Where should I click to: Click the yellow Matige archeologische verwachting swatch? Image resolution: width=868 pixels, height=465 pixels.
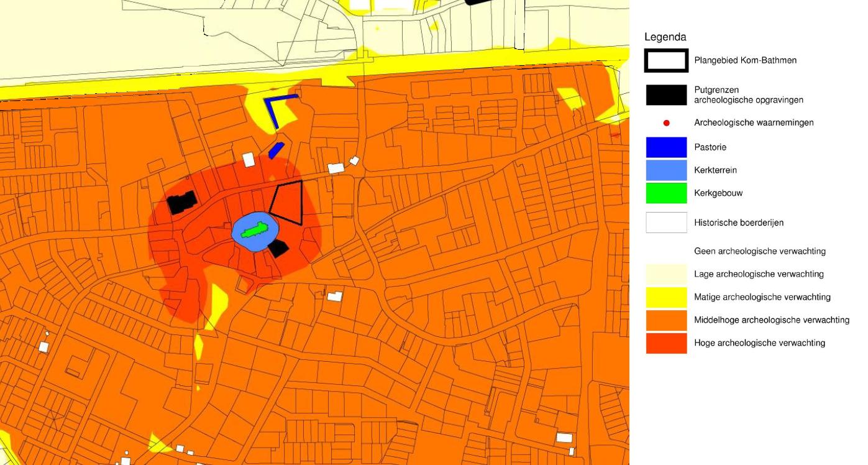tap(666, 297)
